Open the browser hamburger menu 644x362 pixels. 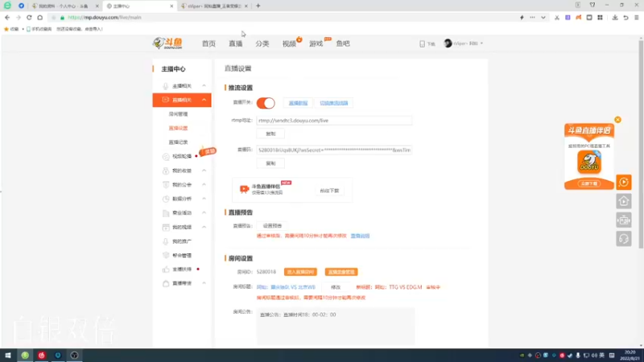(637, 18)
